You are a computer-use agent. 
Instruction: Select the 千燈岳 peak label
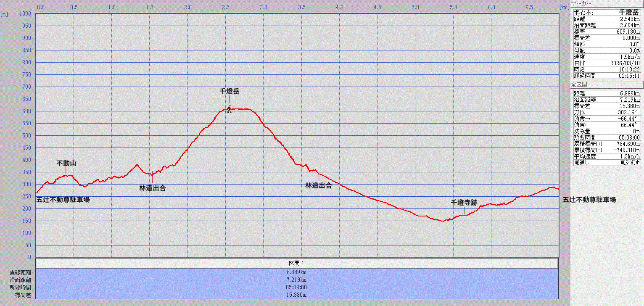tap(229, 91)
